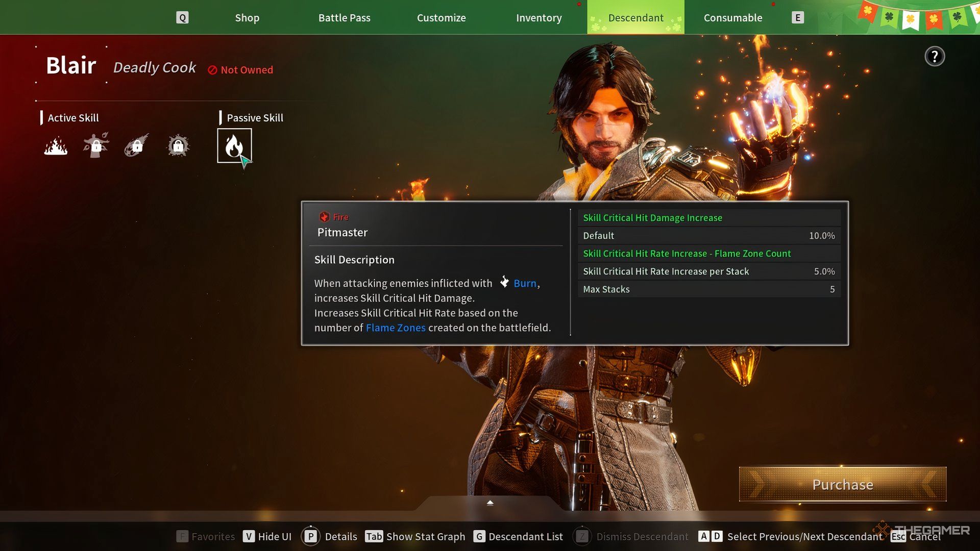Click the Purchase button
The width and height of the screenshot is (980, 551).
[x=843, y=484]
